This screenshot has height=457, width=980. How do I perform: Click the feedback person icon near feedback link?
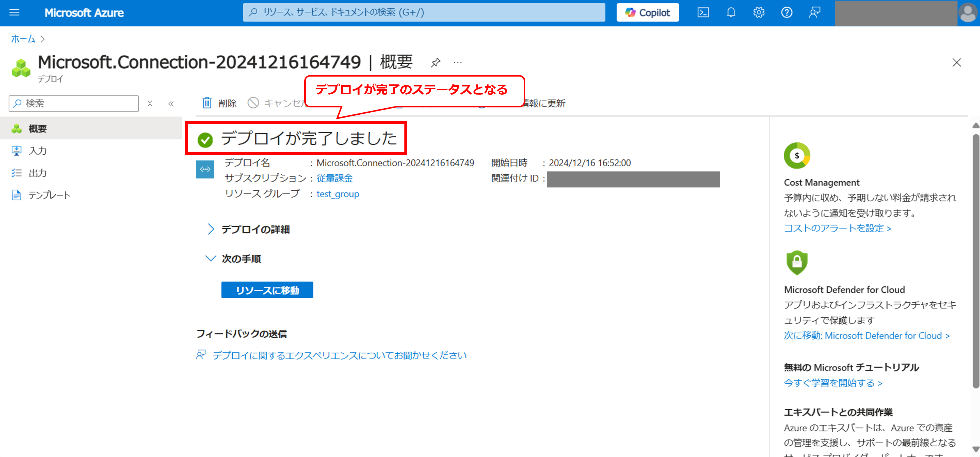coord(201,354)
